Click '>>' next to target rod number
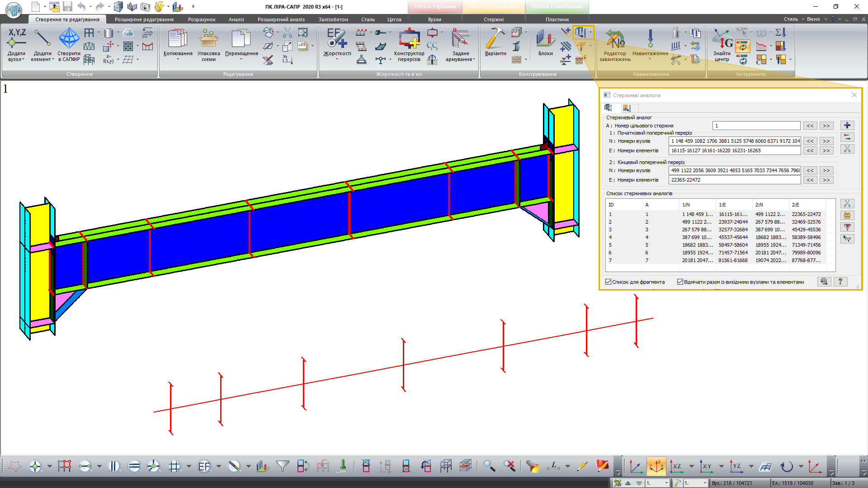Viewport: 868px width, 488px height. click(x=826, y=126)
